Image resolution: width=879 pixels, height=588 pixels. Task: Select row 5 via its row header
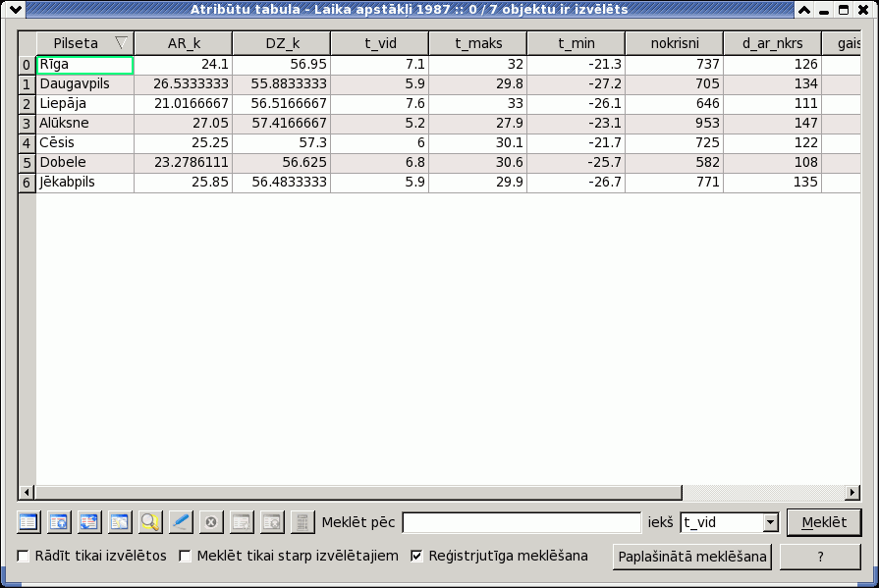tap(27, 163)
